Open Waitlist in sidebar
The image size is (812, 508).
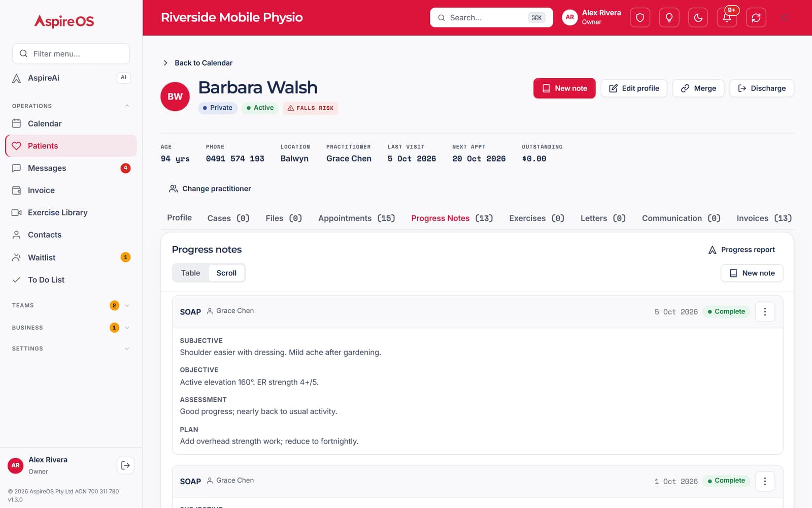[x=71, y=258]
